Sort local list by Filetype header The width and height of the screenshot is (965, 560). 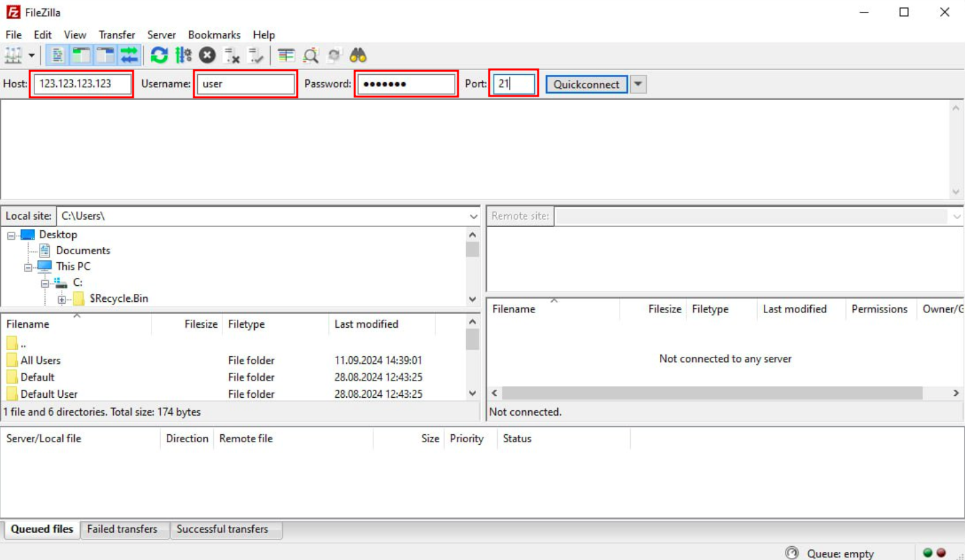275,324
